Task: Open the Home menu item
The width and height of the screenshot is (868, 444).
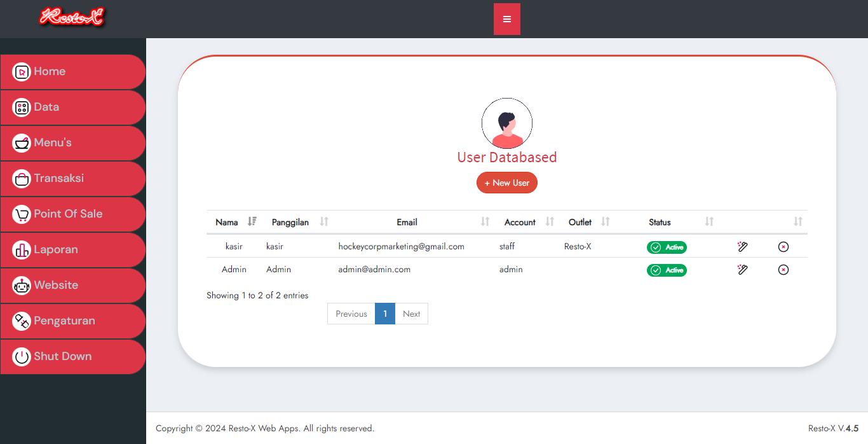Action: pyautogui.click(x=72, y=72)
